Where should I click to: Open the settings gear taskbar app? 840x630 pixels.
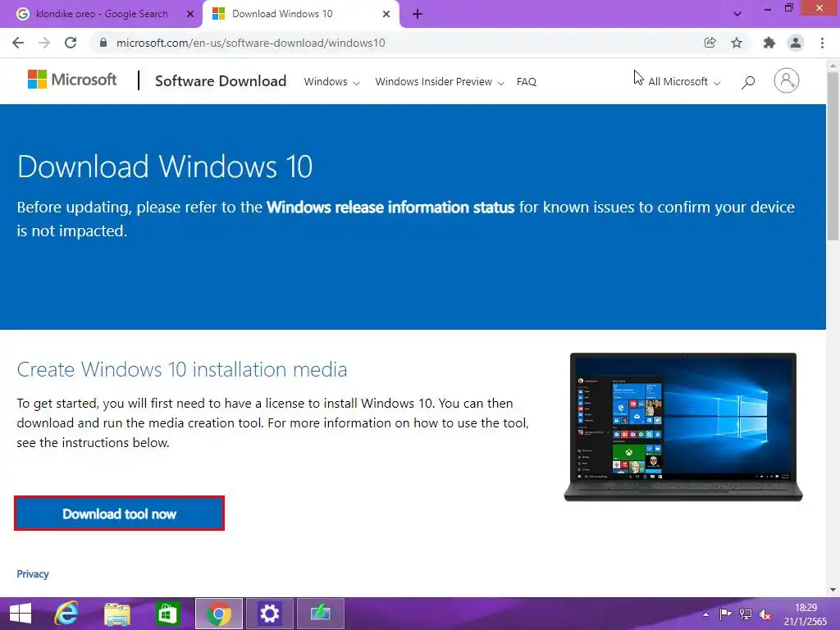(269, 614)
